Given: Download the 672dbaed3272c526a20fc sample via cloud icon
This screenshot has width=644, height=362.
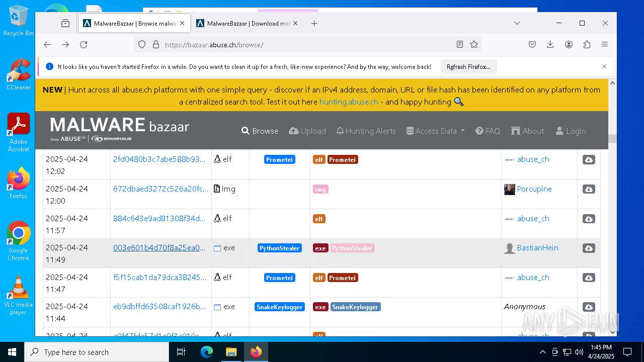Looking at the screenshot, I should click(x=589, y=189).
